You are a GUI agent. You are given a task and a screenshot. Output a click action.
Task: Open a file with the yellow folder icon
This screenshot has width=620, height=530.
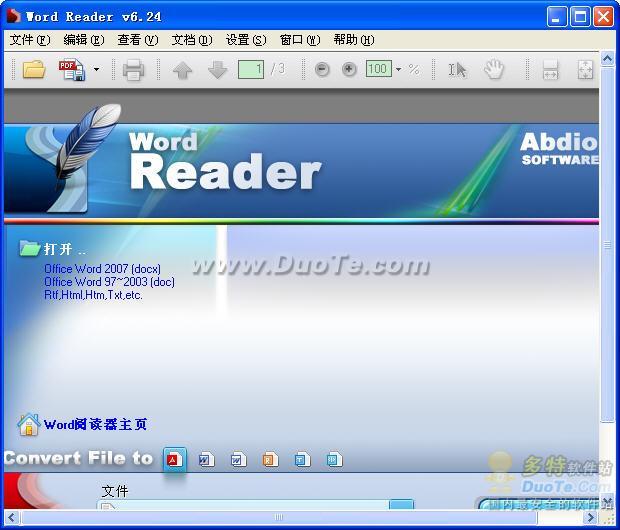[x=34, y=70]
